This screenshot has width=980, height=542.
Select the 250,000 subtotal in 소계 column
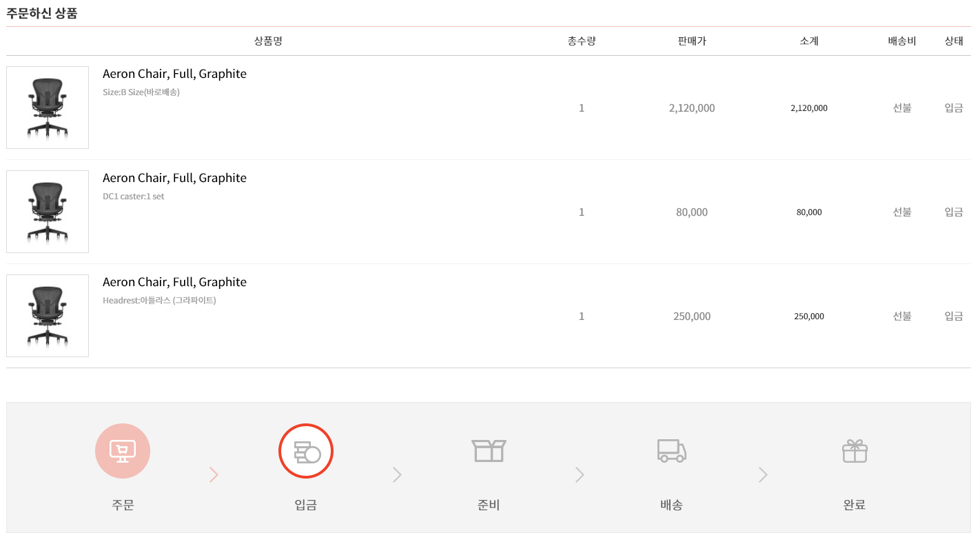pos(809,317)
